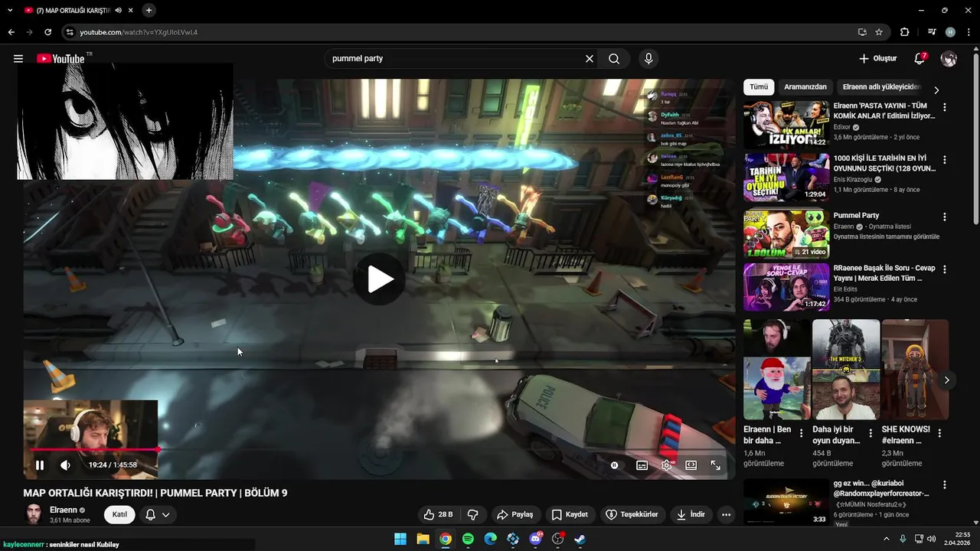The image size is (980, 551).
Task: Open Steam from taskbar
Action: tap(580, 539)
